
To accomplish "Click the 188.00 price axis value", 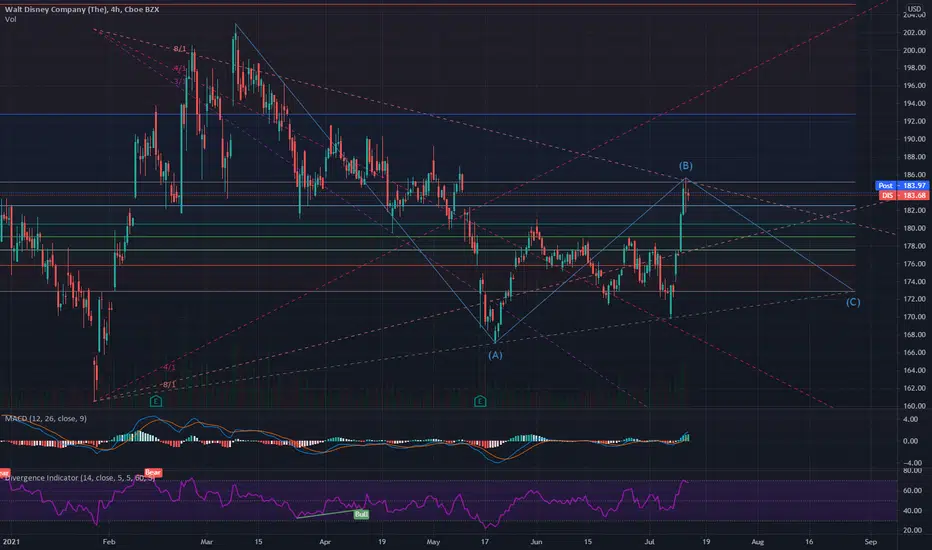I will pyautogui.click(x=914, y=157).
